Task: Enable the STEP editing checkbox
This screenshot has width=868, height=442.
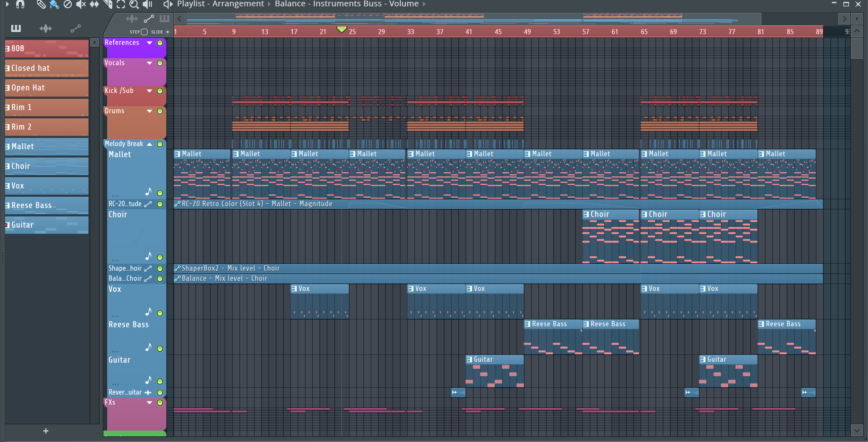Action: pos(144,32)
